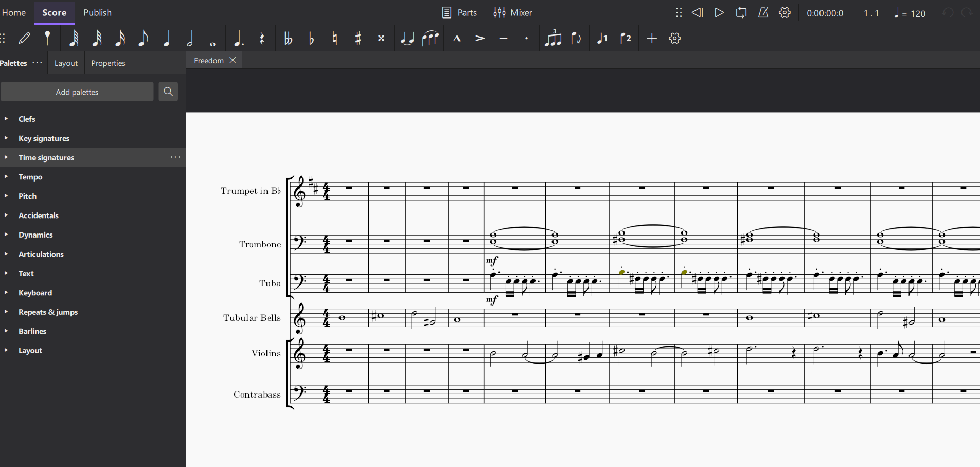Expand the Dynamics palette
This screenshot has height=467, width=980.
click(x=6, y=235)
